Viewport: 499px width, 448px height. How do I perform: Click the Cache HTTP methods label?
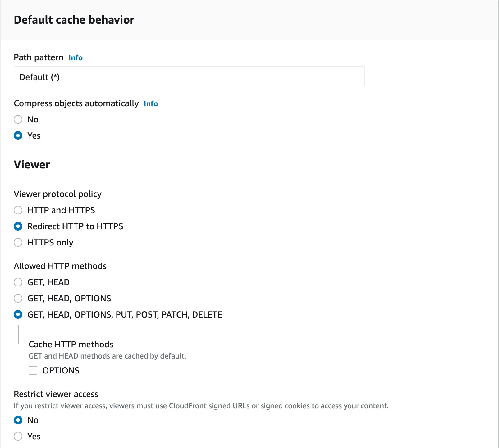(71, 344)
